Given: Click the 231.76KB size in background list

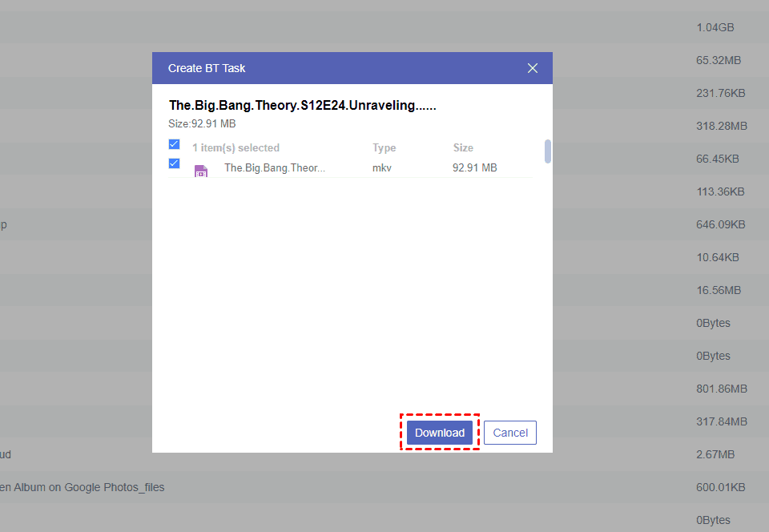Looking at the screenshot, I should tap(720, 93).
